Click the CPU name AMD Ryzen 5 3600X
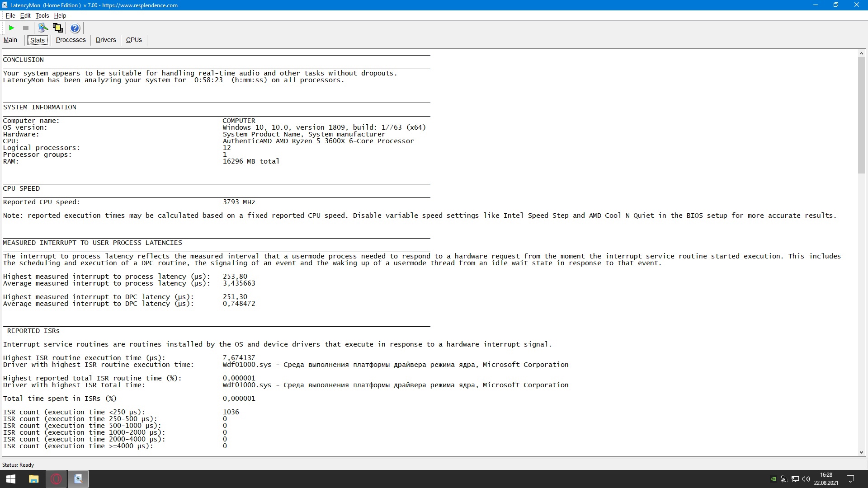Screen dimensions: 868x488 click(318, 141)
